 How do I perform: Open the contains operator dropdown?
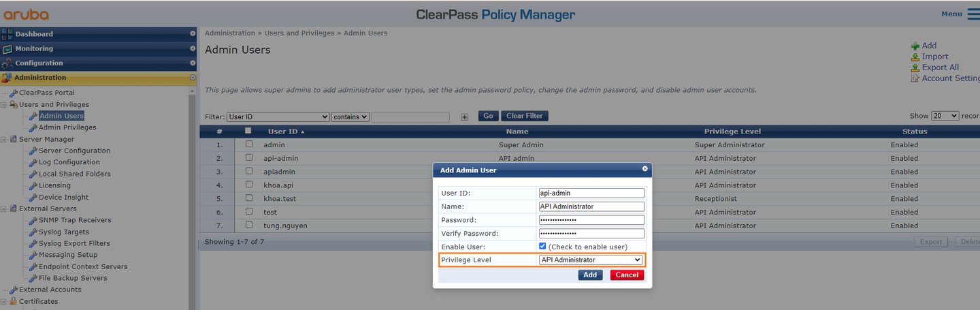(350, 117)
